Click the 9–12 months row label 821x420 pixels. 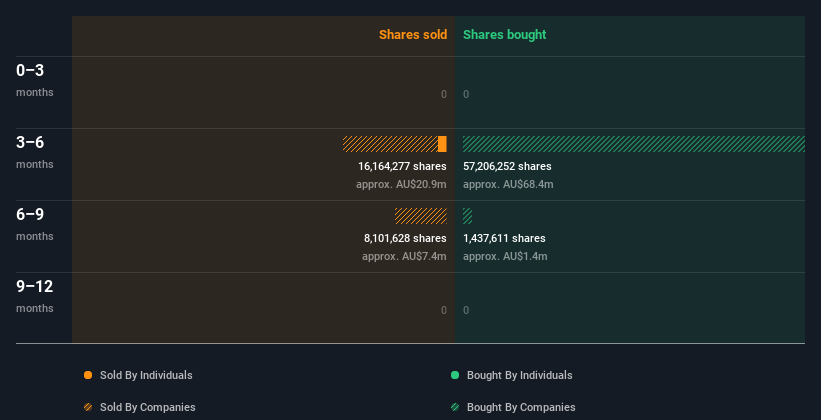[x=35, y=296]
